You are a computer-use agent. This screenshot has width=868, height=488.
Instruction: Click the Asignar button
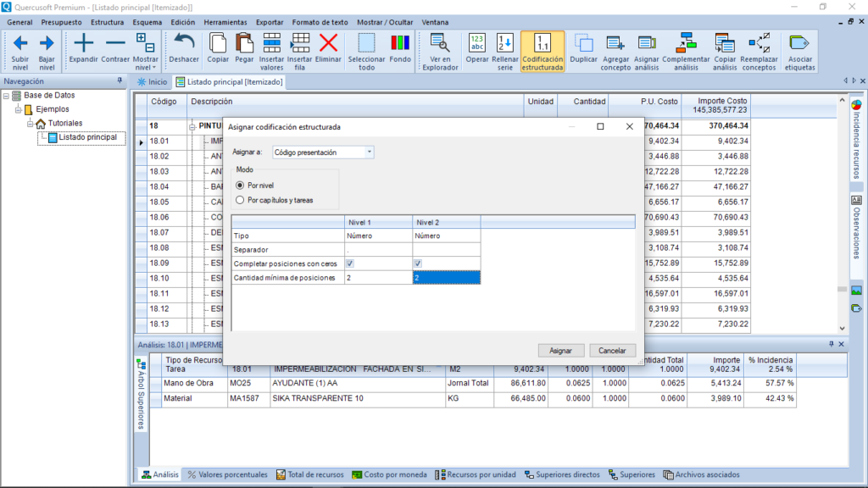click(x=560, y=350)
